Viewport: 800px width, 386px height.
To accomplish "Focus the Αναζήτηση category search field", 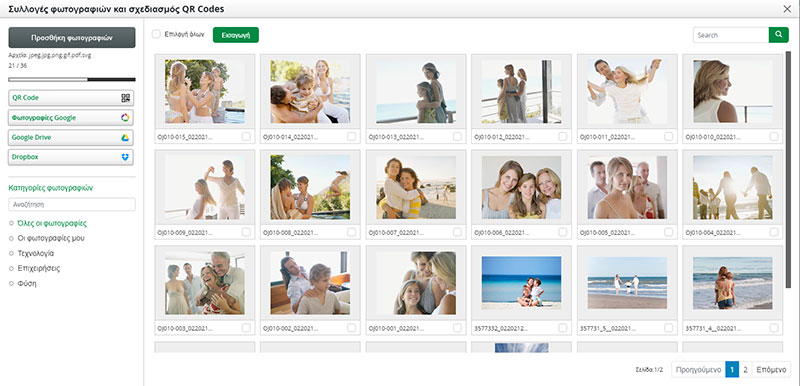I will (x=72, y=204).
